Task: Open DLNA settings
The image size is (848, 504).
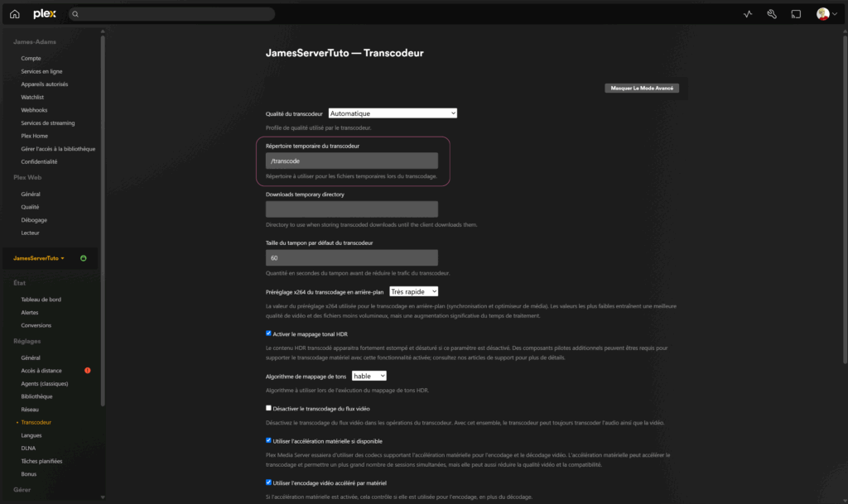Action: pos(28,449)
